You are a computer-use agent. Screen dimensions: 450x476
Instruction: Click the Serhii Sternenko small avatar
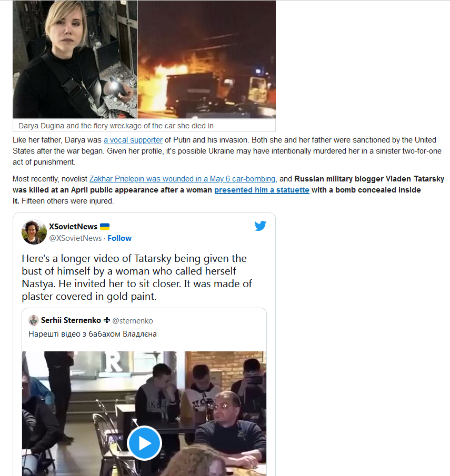pyautogui.click(x=34, y=320)
